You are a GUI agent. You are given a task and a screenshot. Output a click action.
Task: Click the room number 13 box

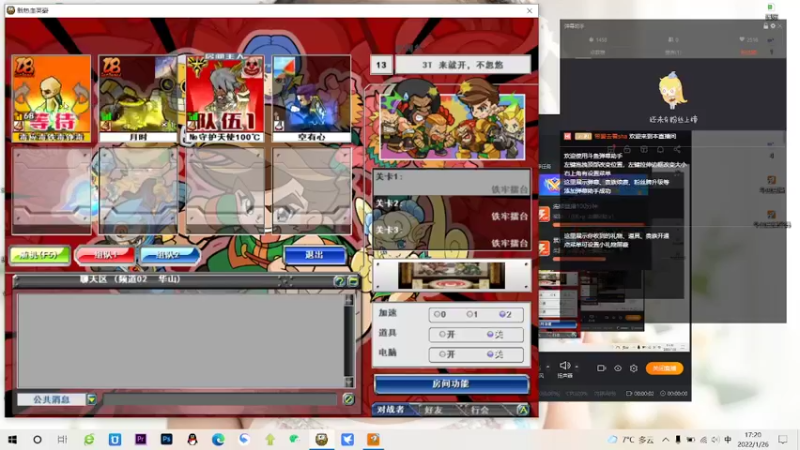pyautogui.click(x=381, y=65)
